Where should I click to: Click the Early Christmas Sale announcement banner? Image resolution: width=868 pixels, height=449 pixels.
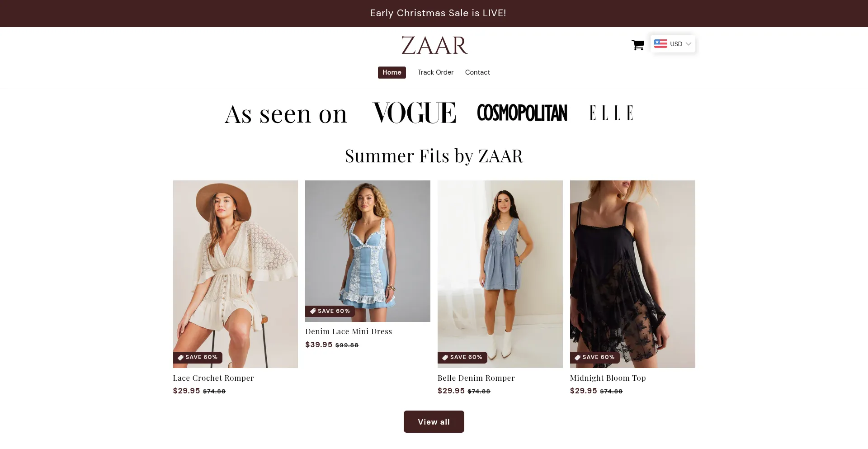pos(434,14)
